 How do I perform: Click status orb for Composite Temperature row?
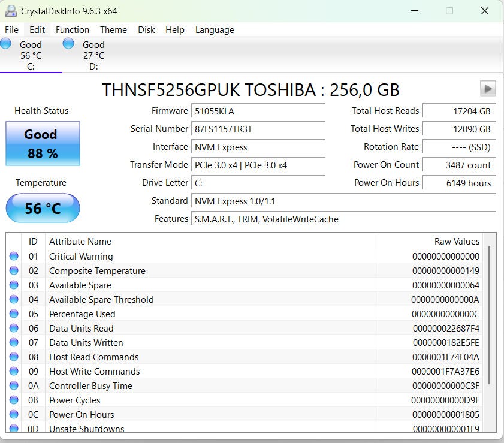14,270
